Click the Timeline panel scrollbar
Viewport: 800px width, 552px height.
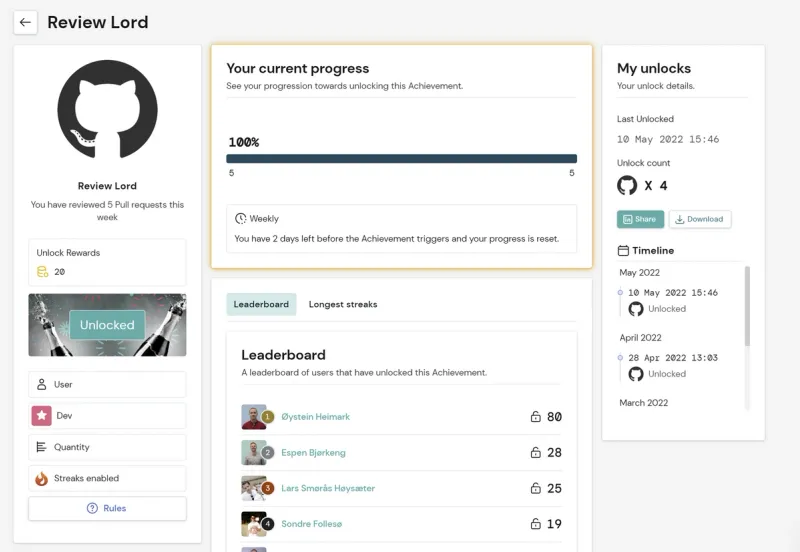tap(747, 306)
